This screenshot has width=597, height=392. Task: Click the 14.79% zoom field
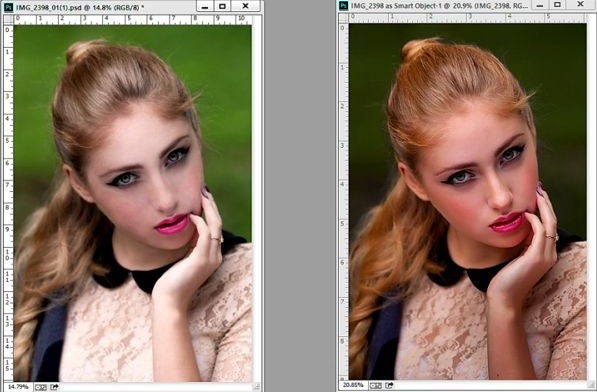coord(18,387)
